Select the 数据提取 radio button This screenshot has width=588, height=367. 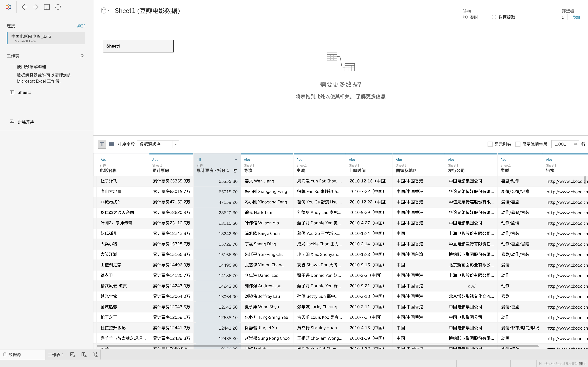494,17
